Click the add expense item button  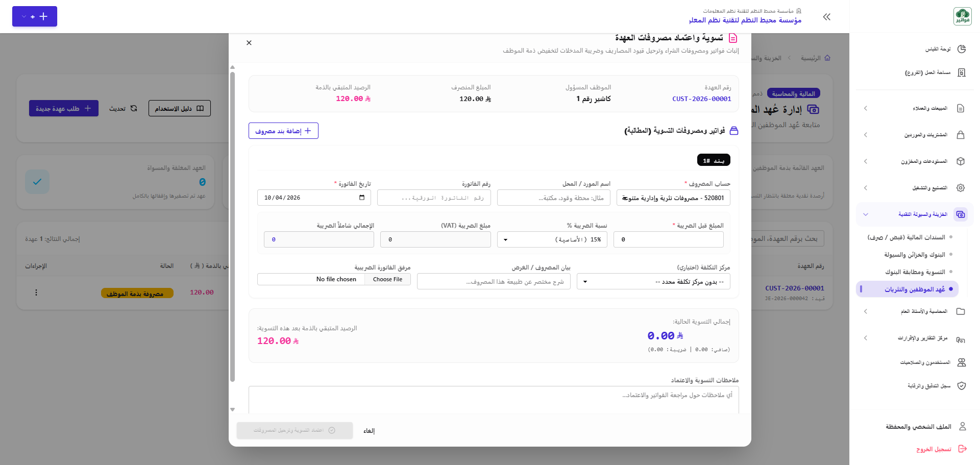click(x=283, y=131)
